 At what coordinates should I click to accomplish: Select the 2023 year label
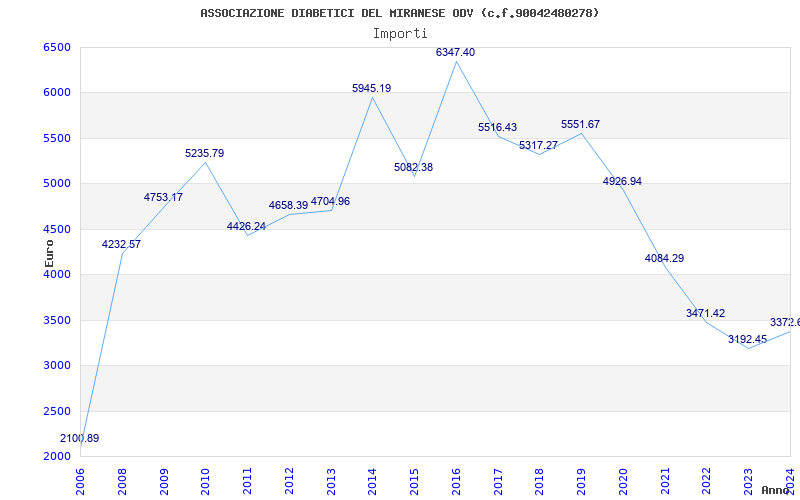tap(748, 482)
